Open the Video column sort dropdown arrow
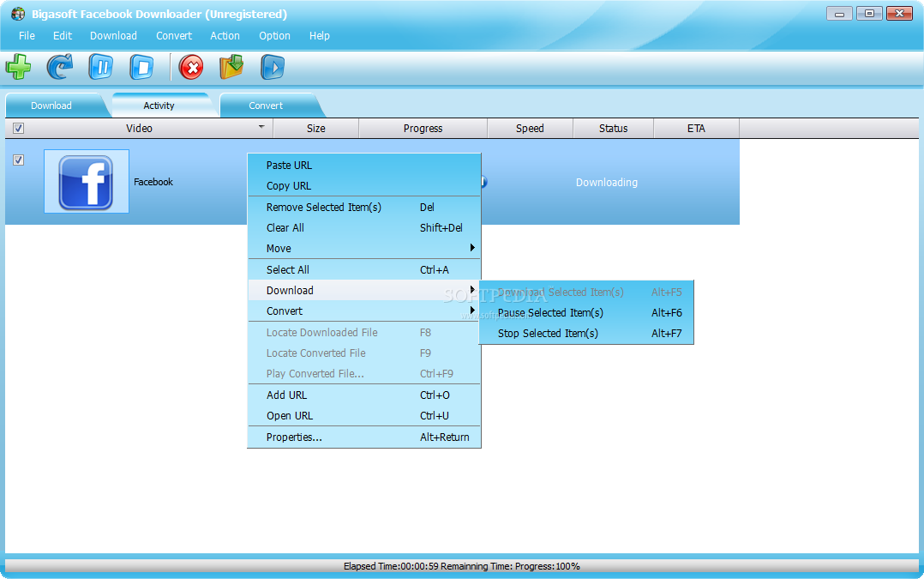Image resolution: width=924 pixels, height=579 pixels. (x=261, y=127)
